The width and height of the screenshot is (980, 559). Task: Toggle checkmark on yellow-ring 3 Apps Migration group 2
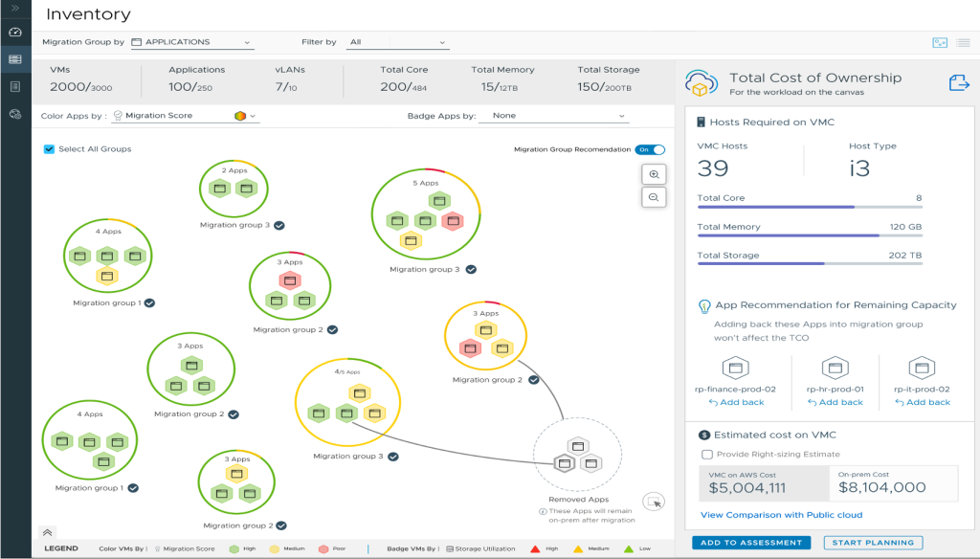534,380
